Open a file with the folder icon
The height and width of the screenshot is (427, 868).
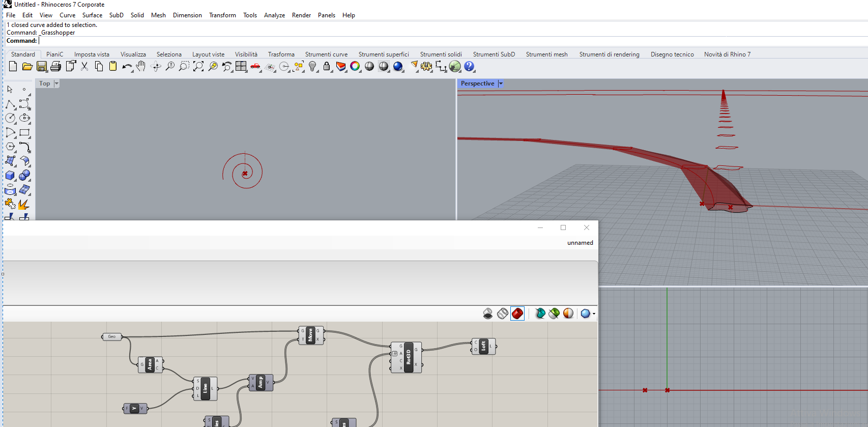coord(27,66)
